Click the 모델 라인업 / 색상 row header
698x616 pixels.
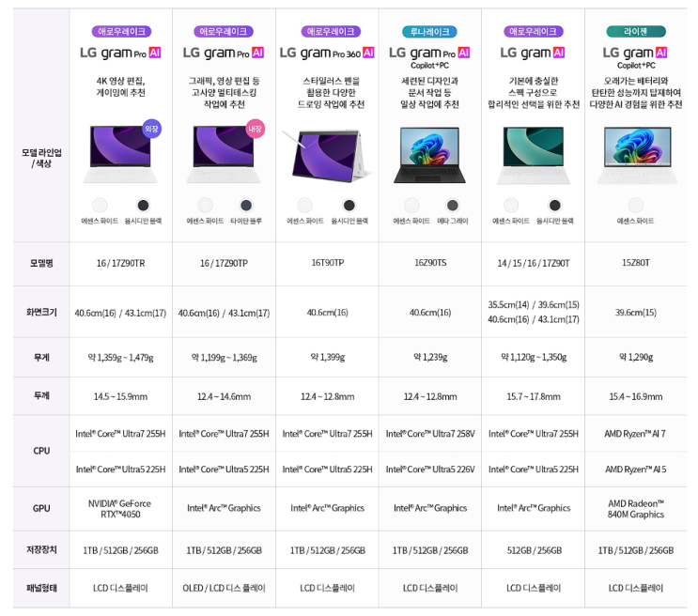click(41, 158)
